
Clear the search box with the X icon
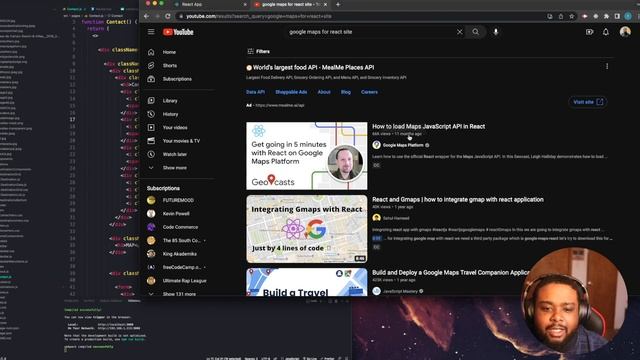[x=460, y=32]
